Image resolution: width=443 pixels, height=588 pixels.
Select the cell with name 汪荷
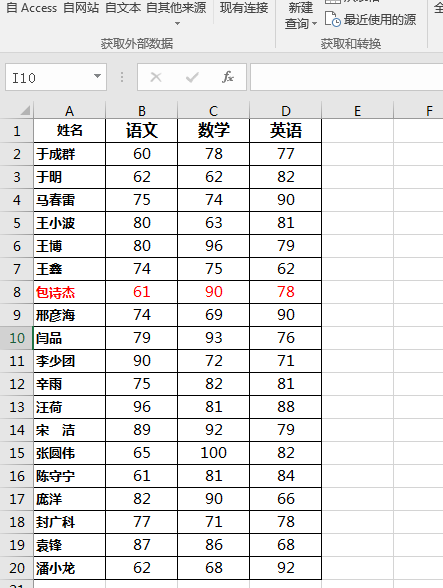point(69,407)
